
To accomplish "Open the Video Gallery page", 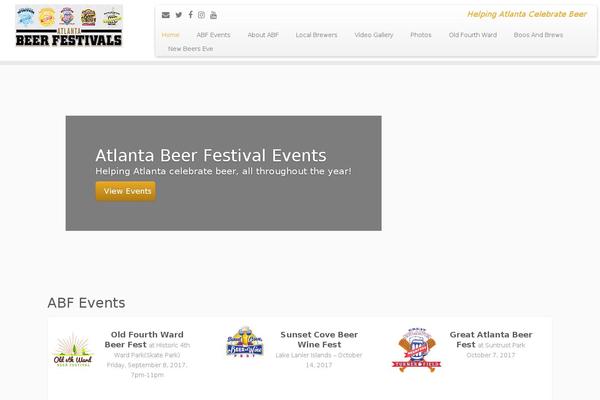I will (x=373, y=35).
